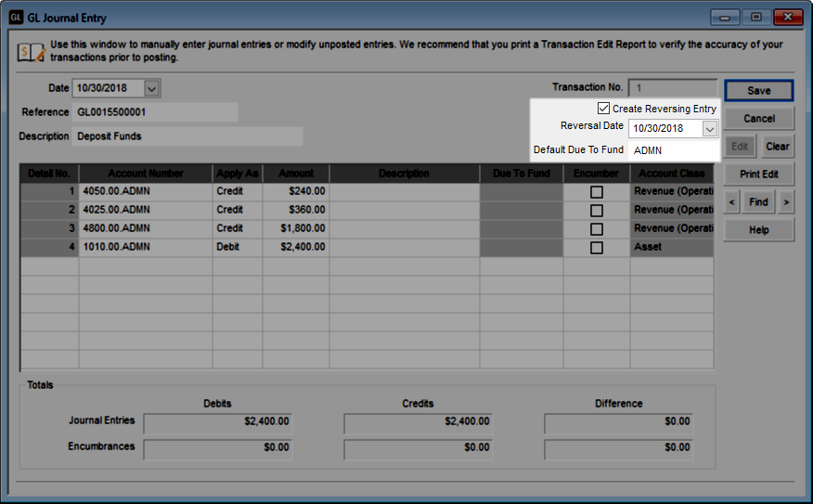Click the GL application icon in title bar
813x504 pixels.
15,17
